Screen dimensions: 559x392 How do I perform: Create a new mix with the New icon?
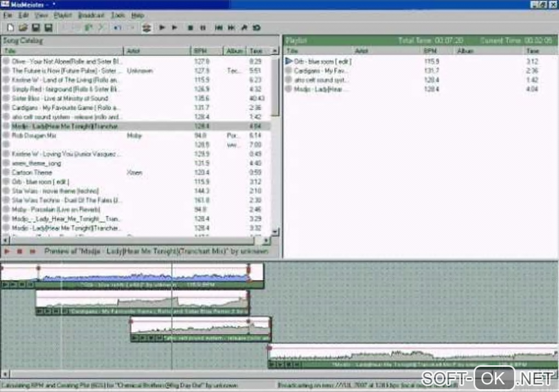pos(10,28)
